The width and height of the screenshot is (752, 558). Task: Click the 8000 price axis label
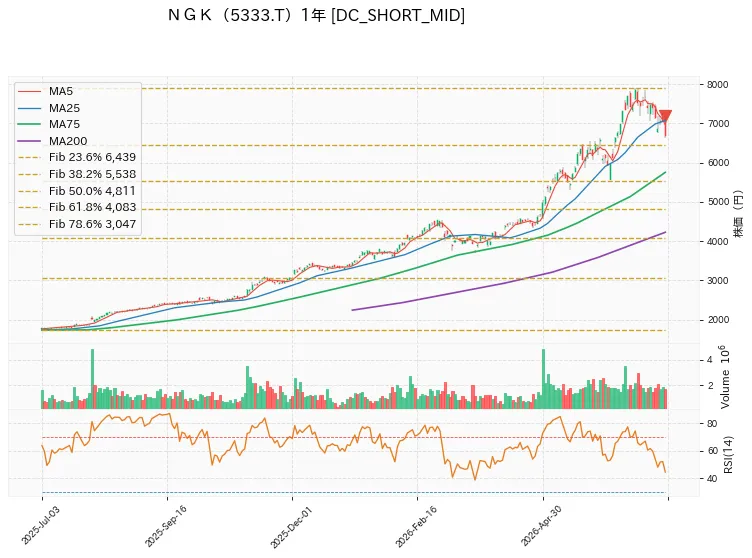coord(717,84)
